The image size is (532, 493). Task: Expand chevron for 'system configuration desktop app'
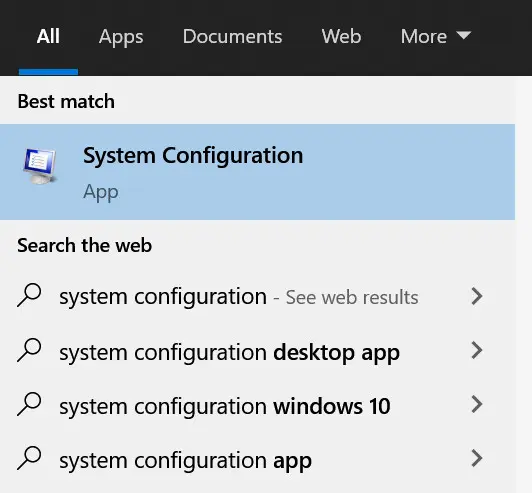pyautogui.click(x=477, y=350)
